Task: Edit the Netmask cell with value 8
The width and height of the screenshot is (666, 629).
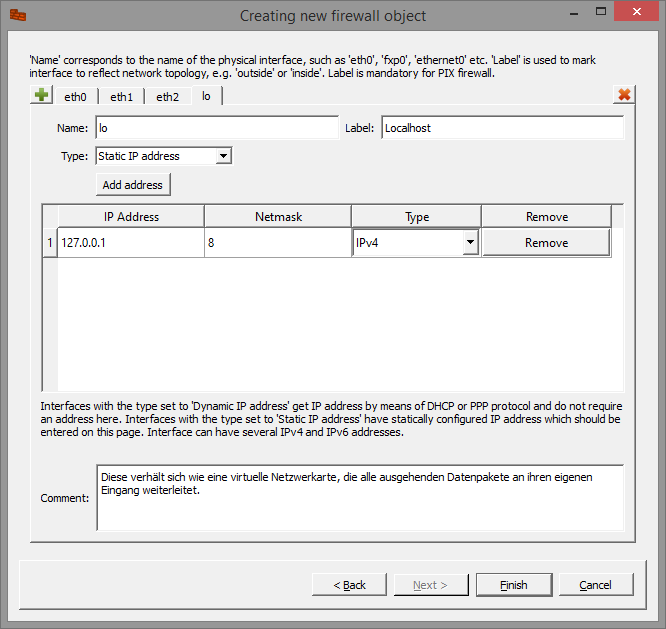Action: pyautogui.click(x=277, y=243)
